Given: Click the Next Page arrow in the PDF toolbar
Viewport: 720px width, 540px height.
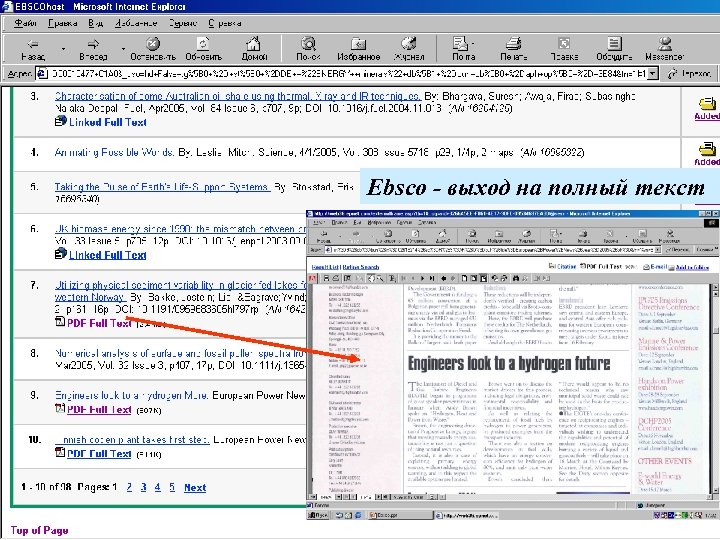Looking at the screenshot, I should click(422, 278).
